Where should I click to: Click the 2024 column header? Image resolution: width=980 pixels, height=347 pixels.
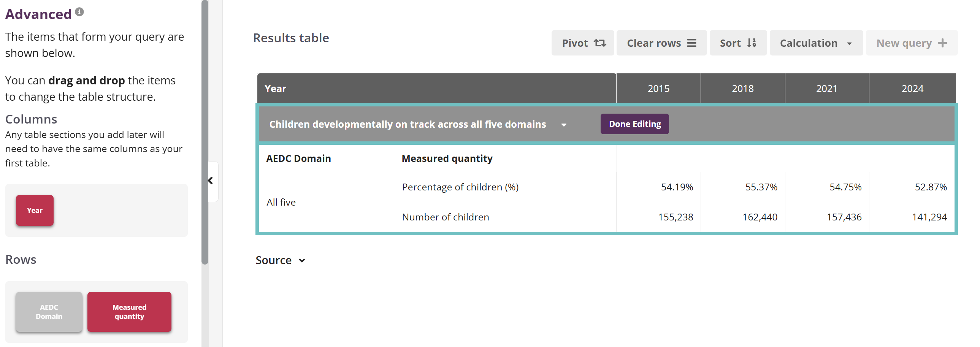912,89
